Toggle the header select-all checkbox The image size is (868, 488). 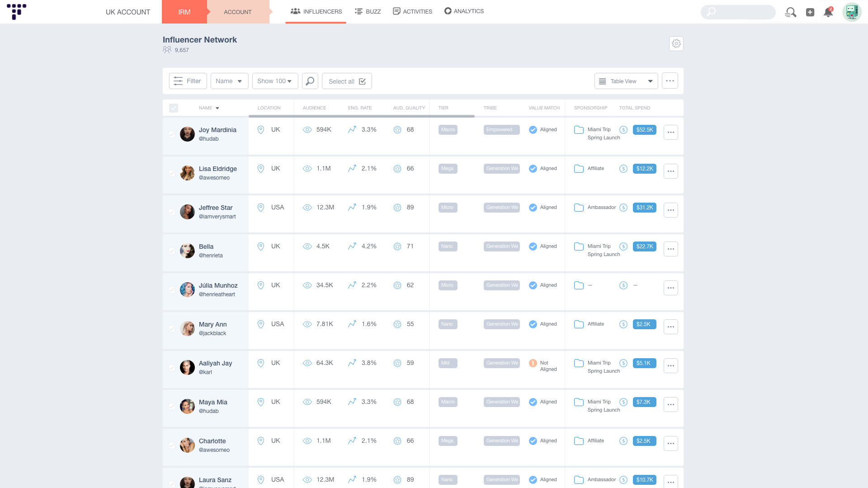pyautogui.click(x=174, y=108)
